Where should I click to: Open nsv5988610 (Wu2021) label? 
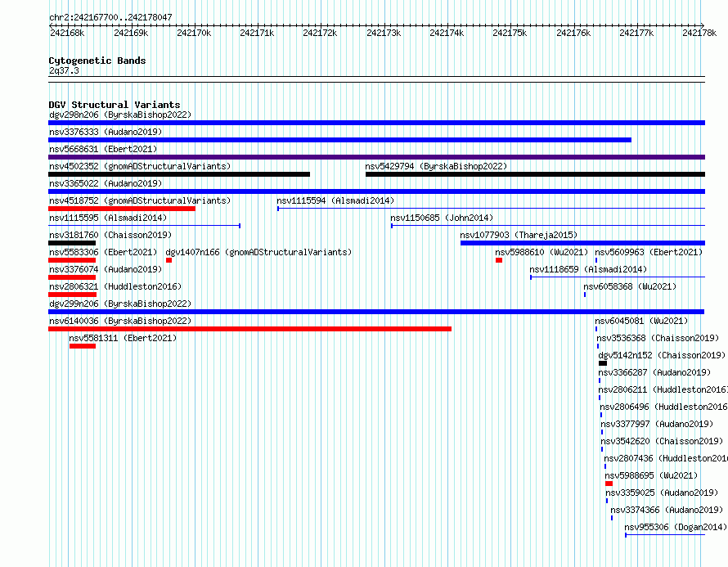(542, 252)
